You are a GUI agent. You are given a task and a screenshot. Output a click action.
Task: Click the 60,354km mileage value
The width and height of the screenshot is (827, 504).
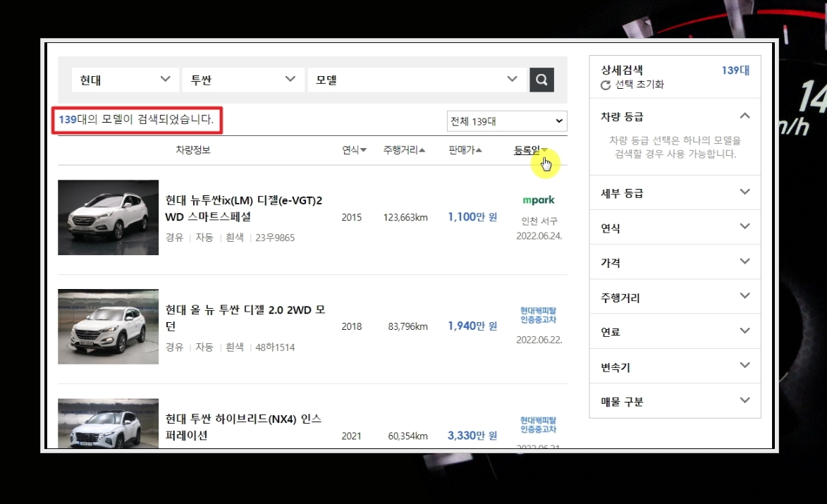pos(408,436)
